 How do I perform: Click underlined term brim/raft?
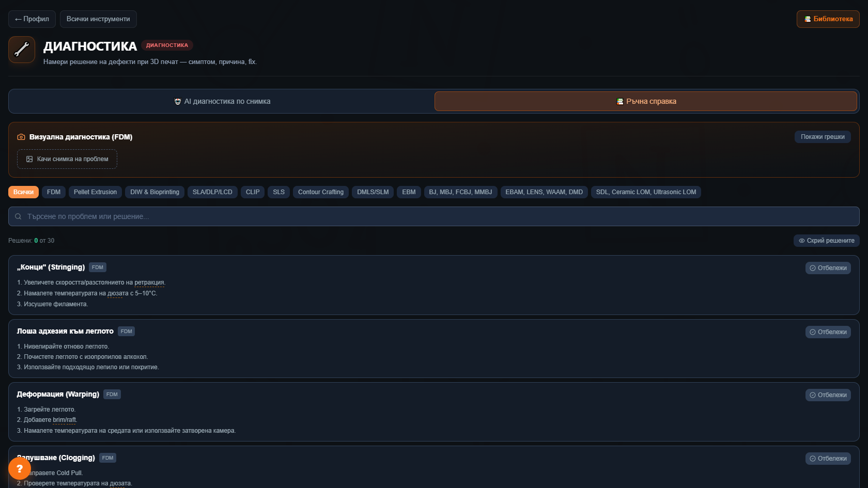(x=65, y=420)
